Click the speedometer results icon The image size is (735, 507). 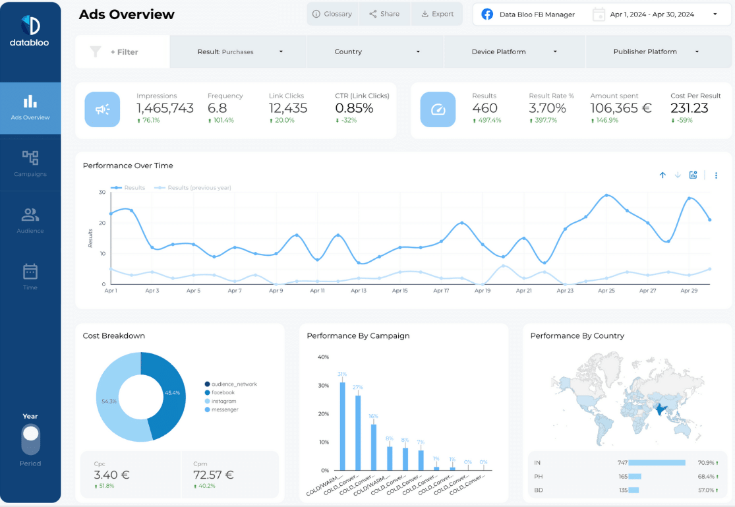point(438,110)
